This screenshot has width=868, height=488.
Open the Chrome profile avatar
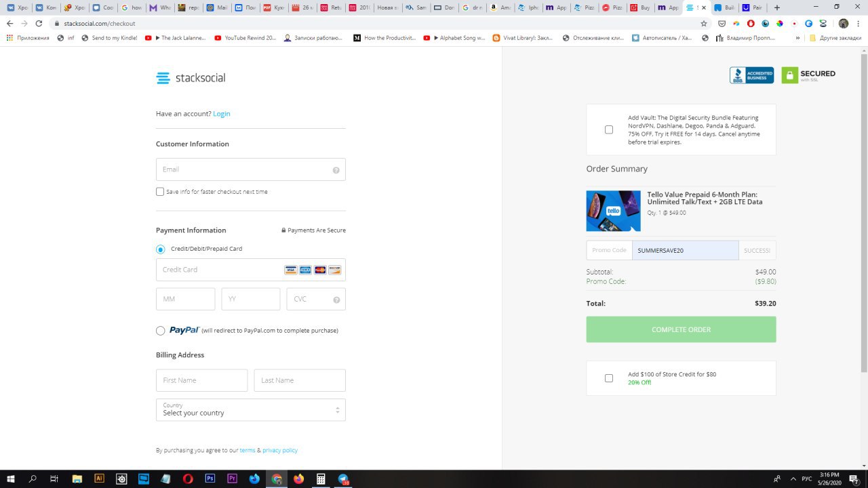click(844, 23)
